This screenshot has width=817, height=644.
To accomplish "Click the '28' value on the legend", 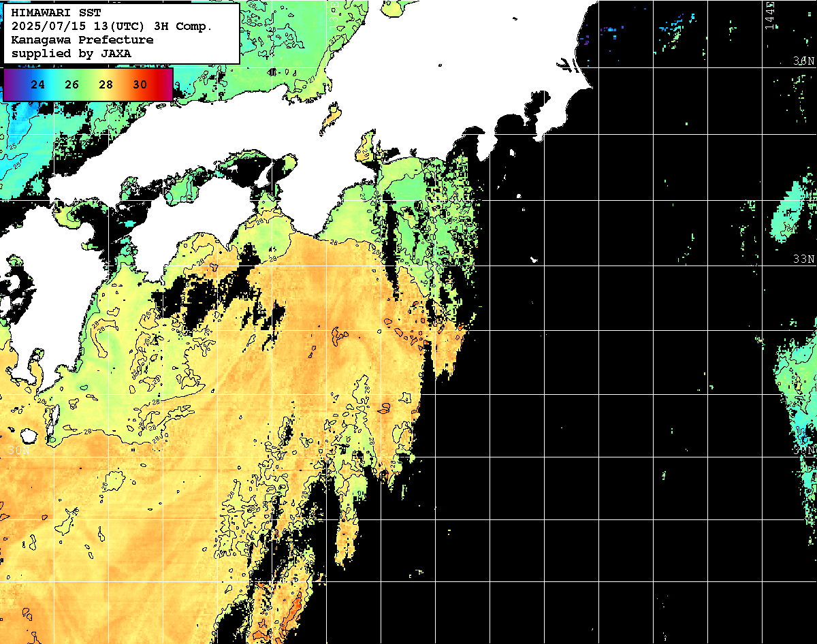I will (106, 85).
